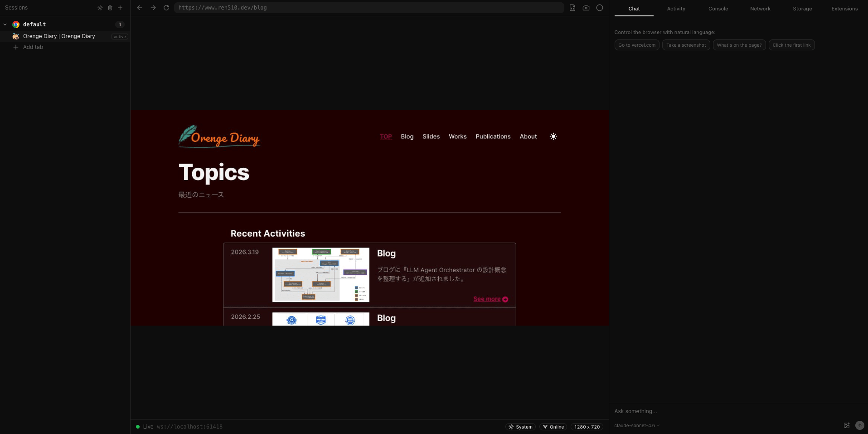This screenshot has width=868, height=434.
Task: Open Publications in the site navigation
Action: (x=493, y=137)
